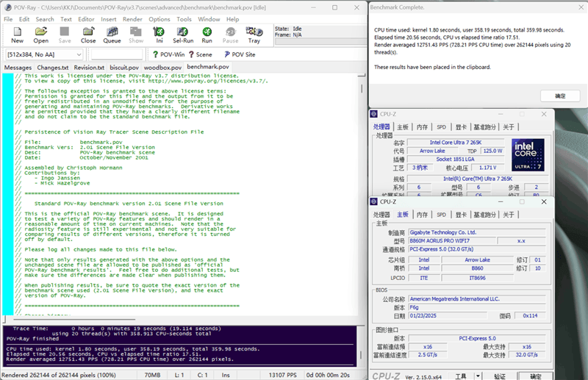Viewport: 588px width, 380px height.
Task: Switch to the Revision.txt tab
Action: click(x=89, y=68)
